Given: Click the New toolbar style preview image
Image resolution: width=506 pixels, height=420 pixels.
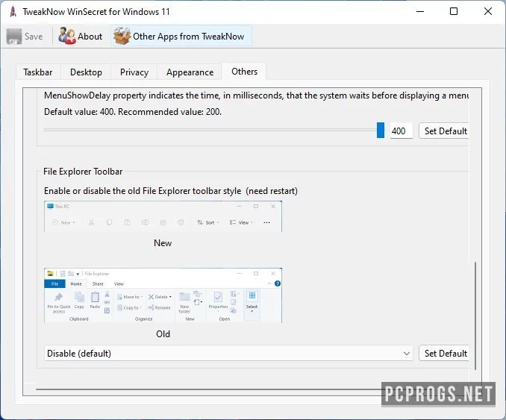Looking at the screenshot, I should click(x=163, y=216).
